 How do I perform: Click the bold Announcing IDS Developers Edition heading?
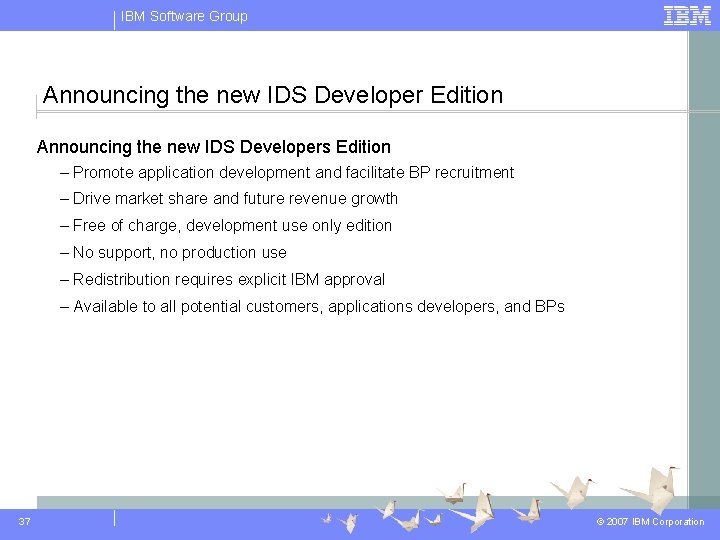[214, 147]
